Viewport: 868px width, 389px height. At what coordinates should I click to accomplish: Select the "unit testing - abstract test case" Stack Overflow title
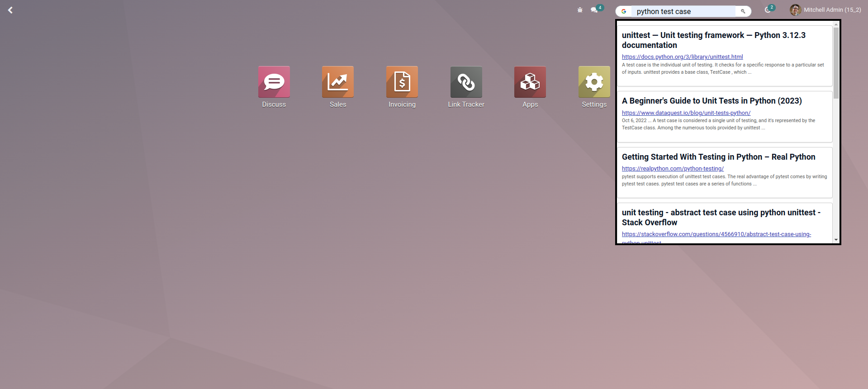721,218
